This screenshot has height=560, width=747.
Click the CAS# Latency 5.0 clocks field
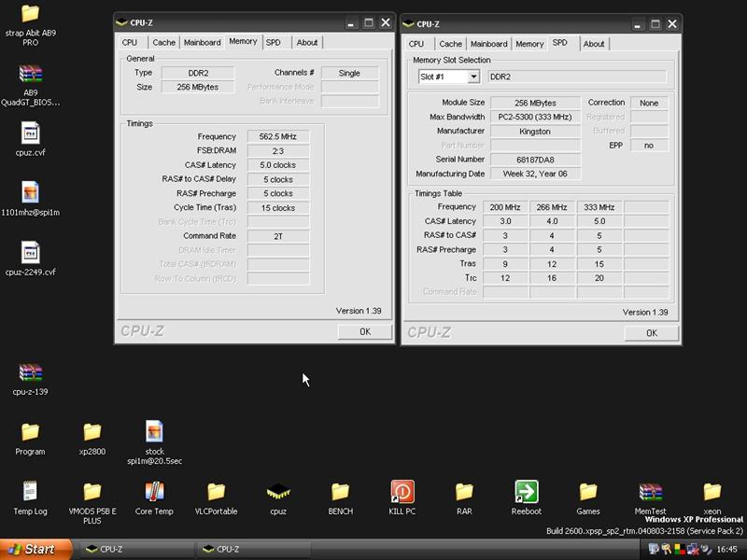click(x=278, y=165)
